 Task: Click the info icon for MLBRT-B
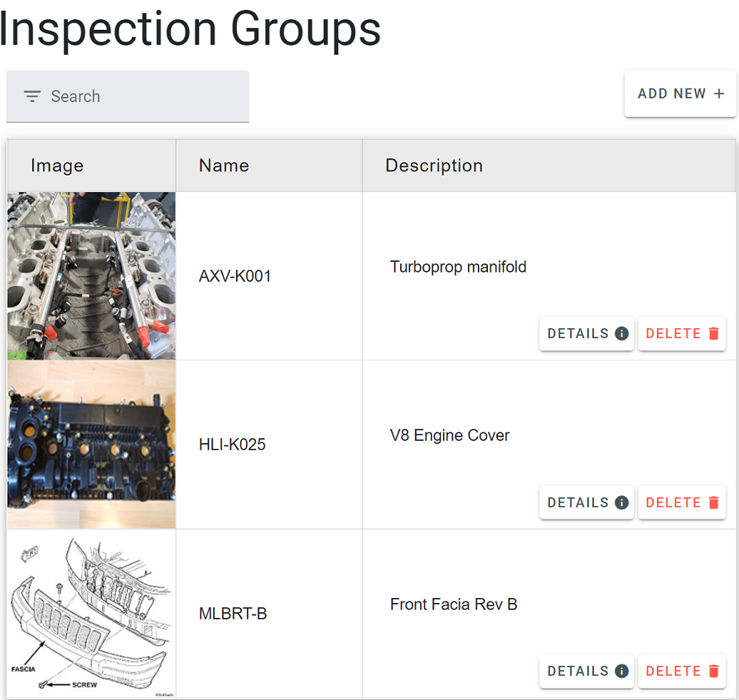click(621, 671)
